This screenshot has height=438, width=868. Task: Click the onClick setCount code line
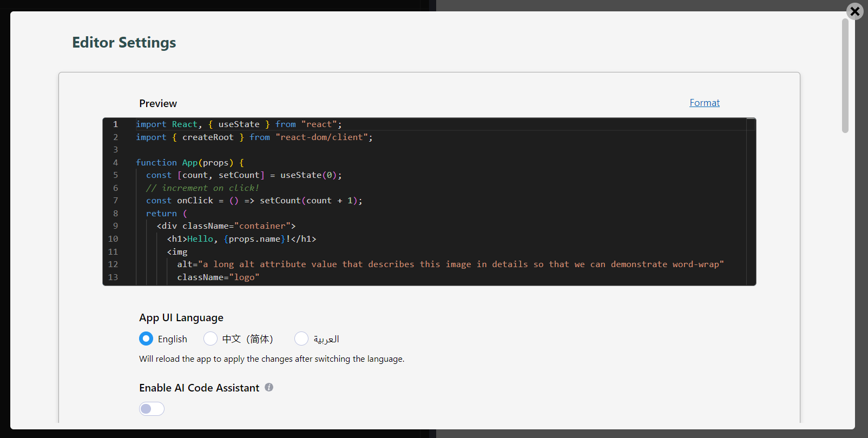point(254,201)
